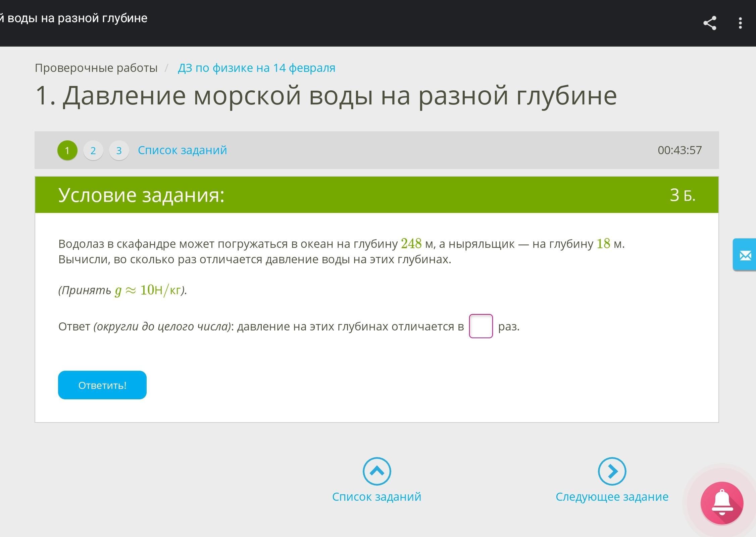Open the three-dot overflow menu
The height and width of the screenshot is (537, 756).
[x=740, y=23]
